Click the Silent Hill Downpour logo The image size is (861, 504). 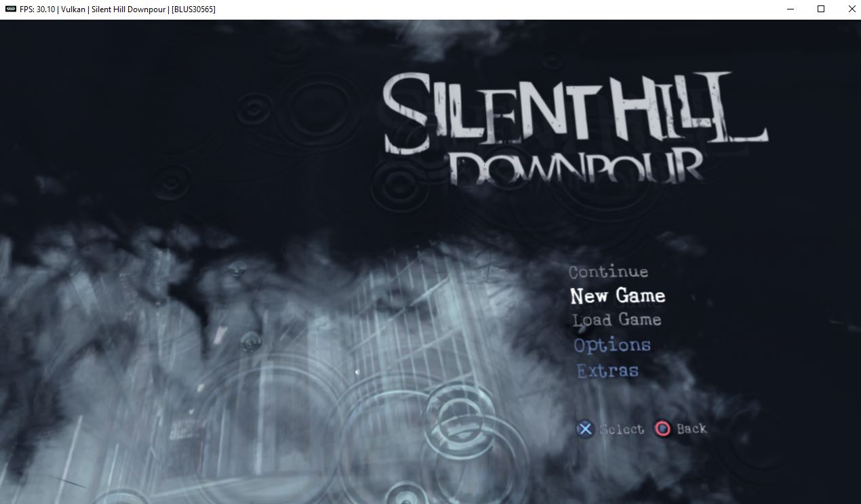pos(576,127)
